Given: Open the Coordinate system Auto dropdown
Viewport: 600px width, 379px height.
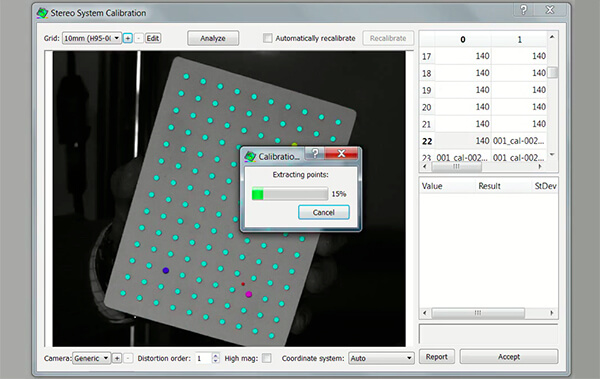Looking at the screenshot, I should [x=381, y=358].
